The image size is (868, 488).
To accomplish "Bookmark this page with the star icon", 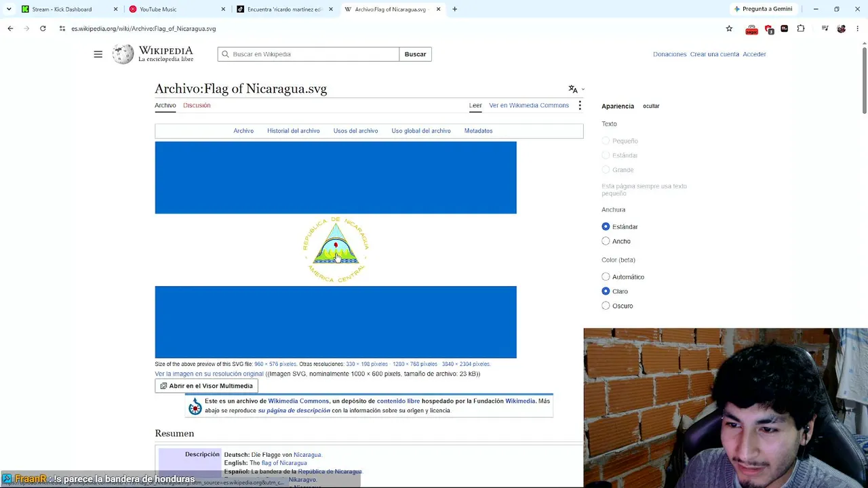I will [x=729, y=28].
